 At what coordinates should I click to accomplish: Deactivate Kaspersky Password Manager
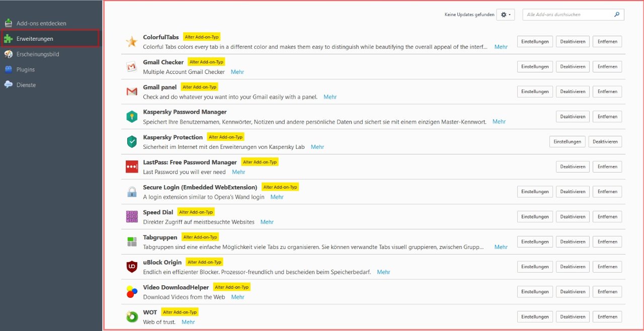click(x=573, y=116)
